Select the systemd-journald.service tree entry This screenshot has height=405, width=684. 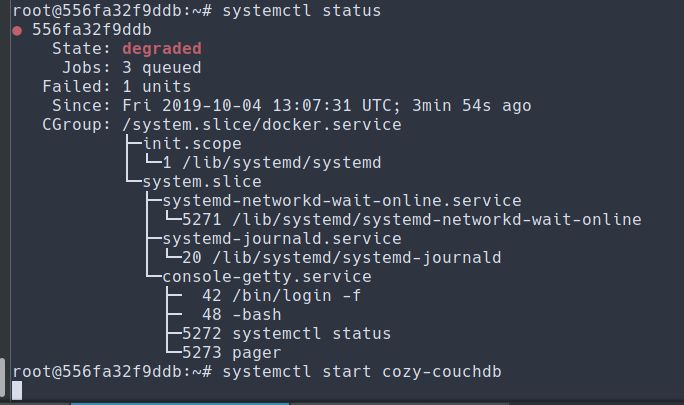[x=281, y=239]
